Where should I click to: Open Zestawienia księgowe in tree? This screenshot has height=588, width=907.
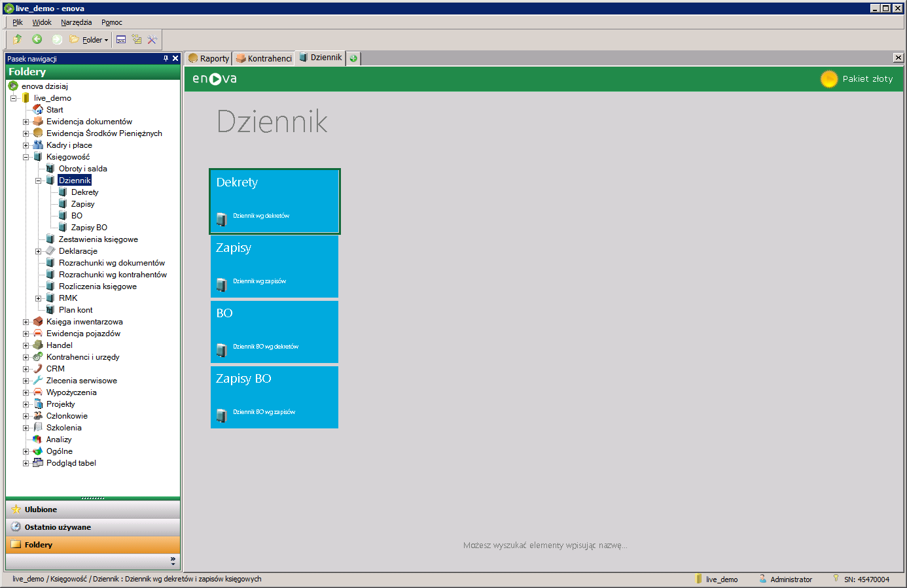[x=98, y=239]
